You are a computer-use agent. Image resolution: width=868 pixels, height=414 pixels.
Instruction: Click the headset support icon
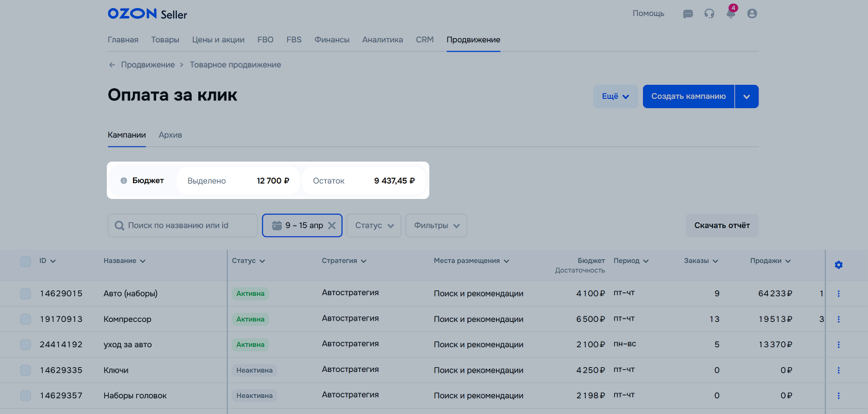click(x=709, y=13)
